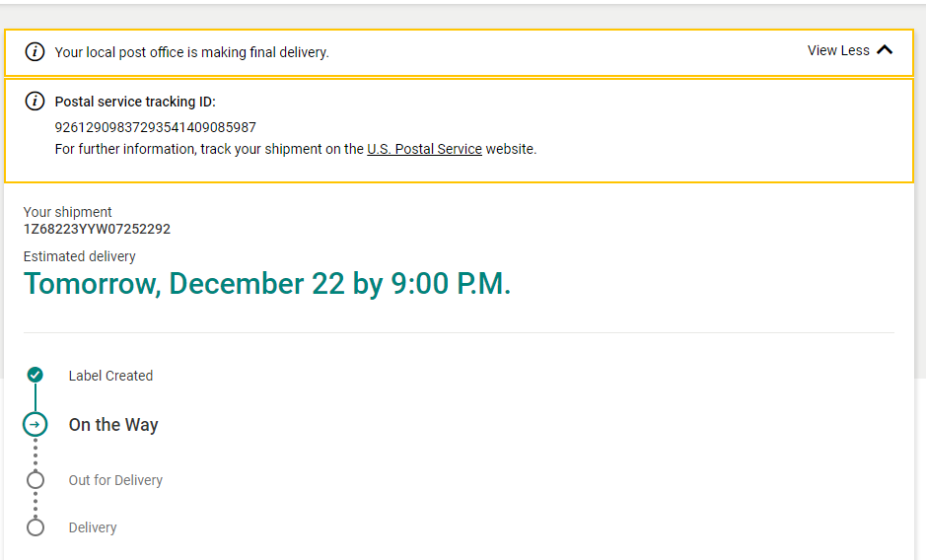Click the postal tracking ID number starting 9261
Screen dimensions: 926x560
155,127
